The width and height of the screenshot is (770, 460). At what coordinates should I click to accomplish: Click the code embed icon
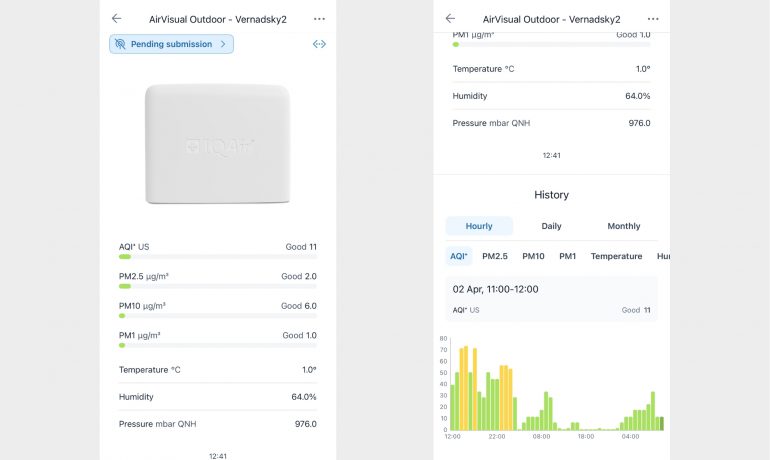click(x=319, y=44)
